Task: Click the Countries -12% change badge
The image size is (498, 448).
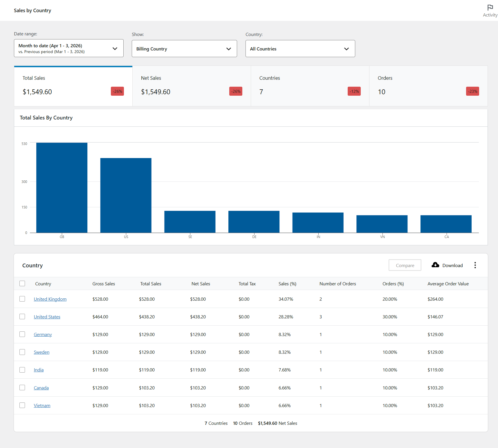Action: click(354, 91)
